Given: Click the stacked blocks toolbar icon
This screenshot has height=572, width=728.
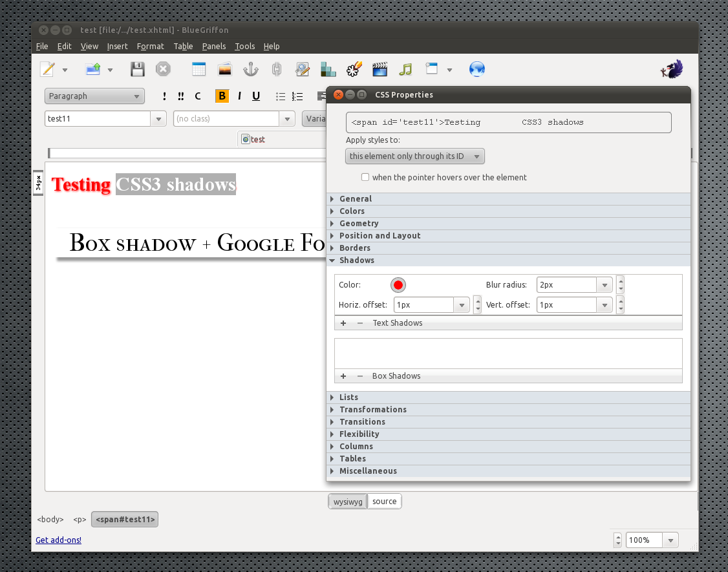Looking at the screenshot, I should tap(328, 69).
